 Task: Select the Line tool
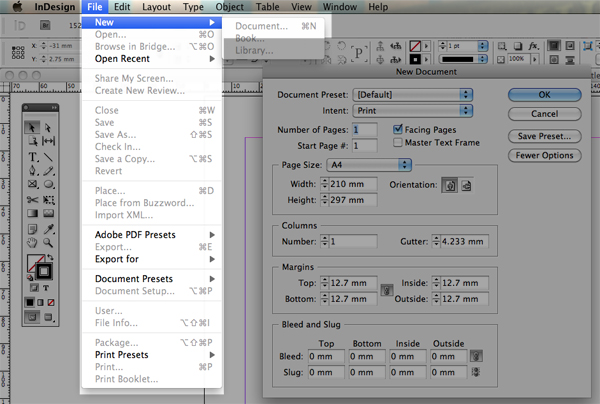tap(48, 157)
